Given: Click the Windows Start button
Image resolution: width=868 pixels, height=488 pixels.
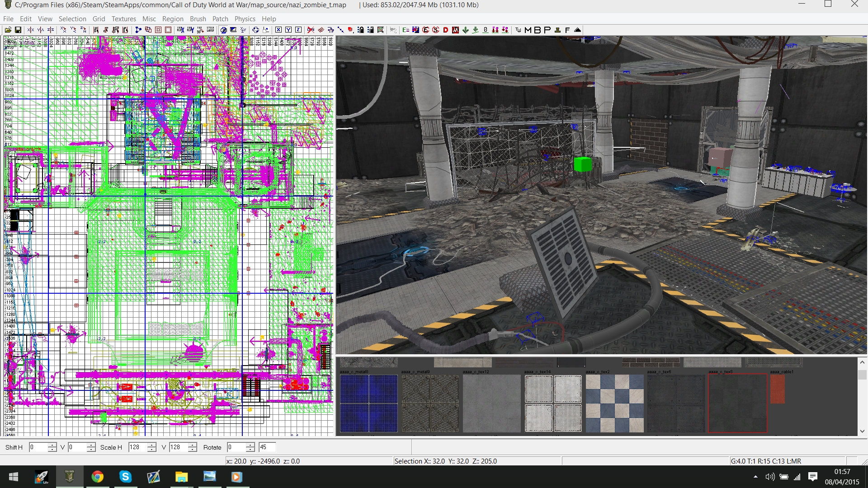Looking at the screenshot, I should [14, 477].
